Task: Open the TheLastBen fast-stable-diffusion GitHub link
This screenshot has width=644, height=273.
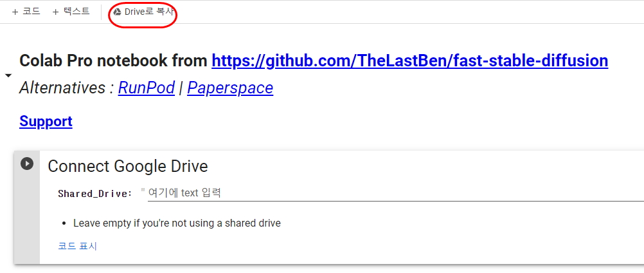Action: 409,61
